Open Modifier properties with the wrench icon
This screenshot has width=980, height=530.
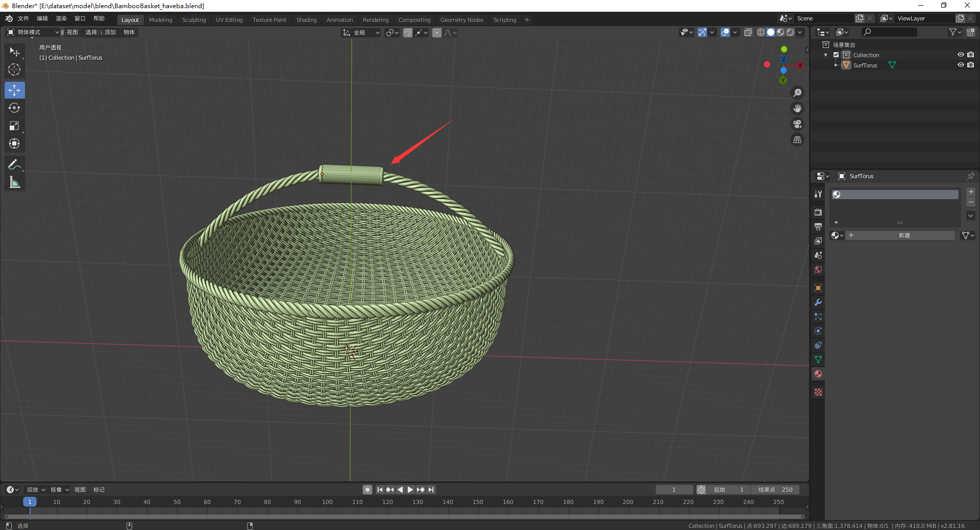[818, 302]
